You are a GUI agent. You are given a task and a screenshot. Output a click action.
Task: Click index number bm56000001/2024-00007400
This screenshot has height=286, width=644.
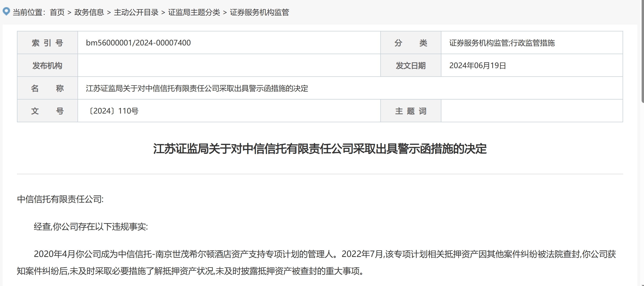[138, 43]
